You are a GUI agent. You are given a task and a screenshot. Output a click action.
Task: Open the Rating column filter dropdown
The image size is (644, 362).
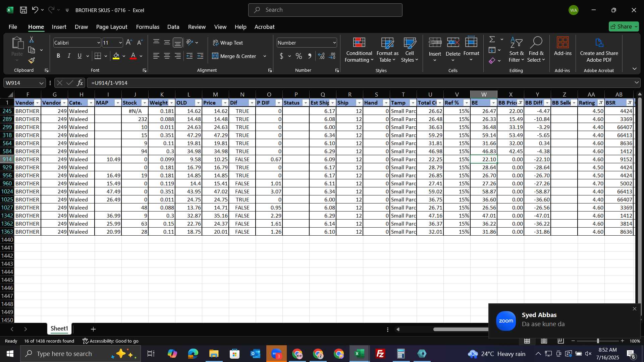tap(601, 103)
